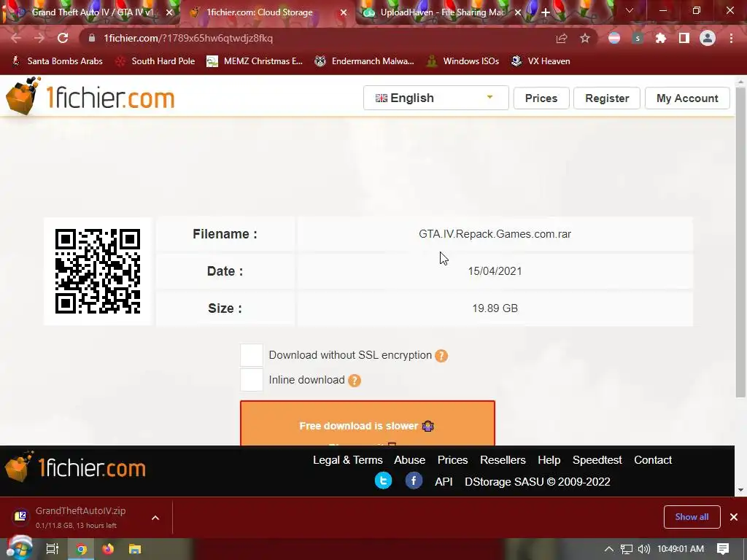Click the striped flag extension icon

coord(614,38)
